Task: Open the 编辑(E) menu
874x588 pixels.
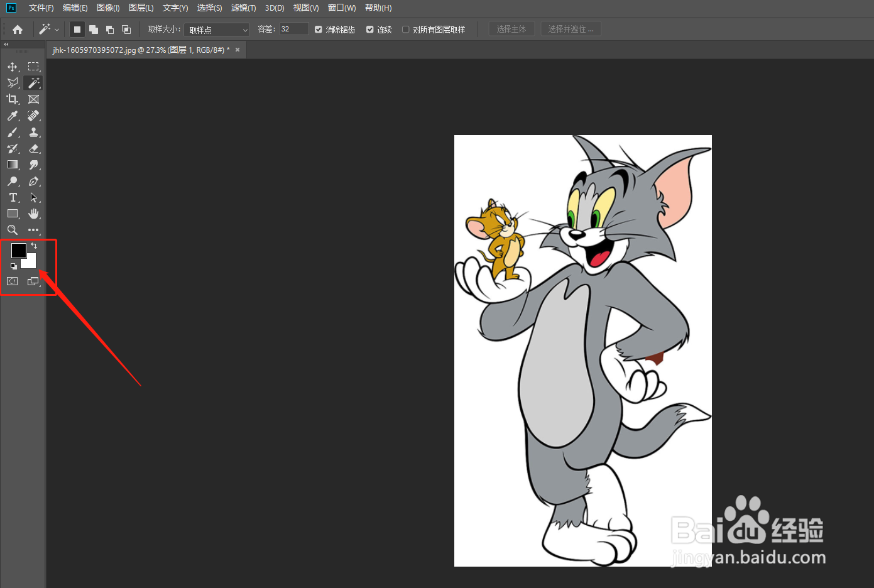Action: coord(75,8)
